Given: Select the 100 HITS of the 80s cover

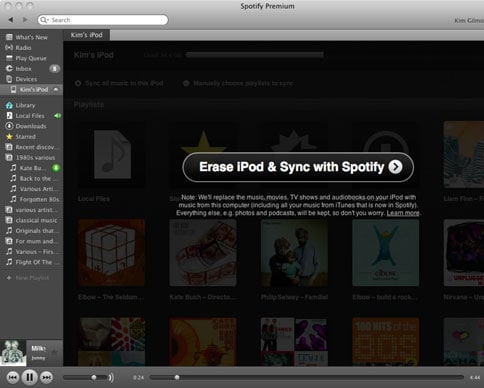Looking at the screenshot, I should click(386, 342).
